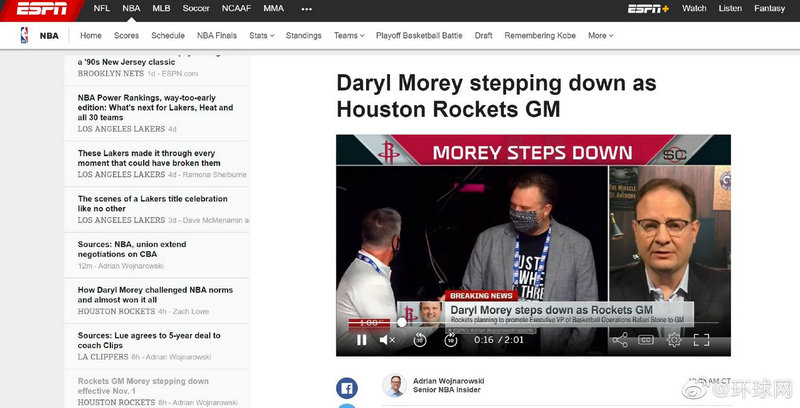The height and width of the screenshot is (408, 800).
Task: Open the ESPN+ logo link
Action: coord(648,9)
